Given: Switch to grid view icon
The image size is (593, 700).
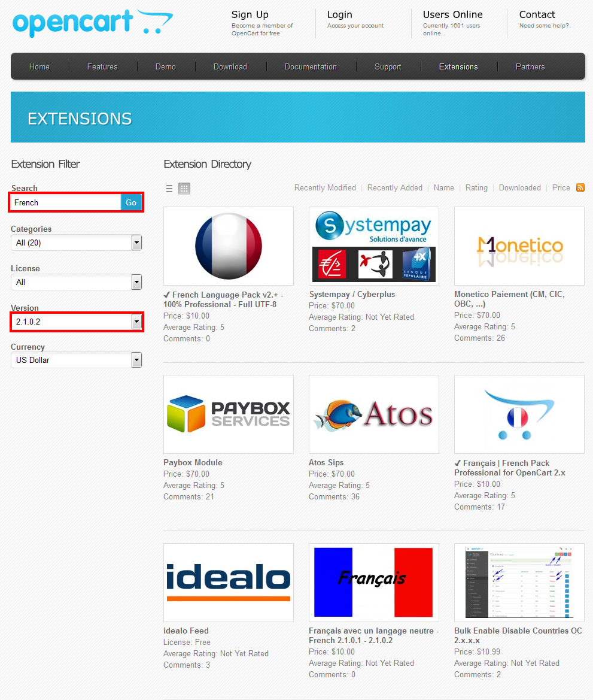Looking at the screenshot, I should pos(184,189).
